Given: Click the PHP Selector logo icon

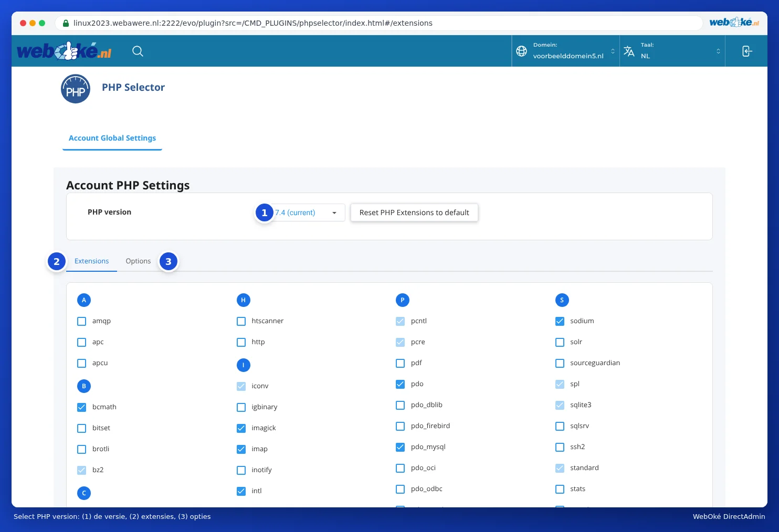Looking at the screenshot, I should pos(76,89).
